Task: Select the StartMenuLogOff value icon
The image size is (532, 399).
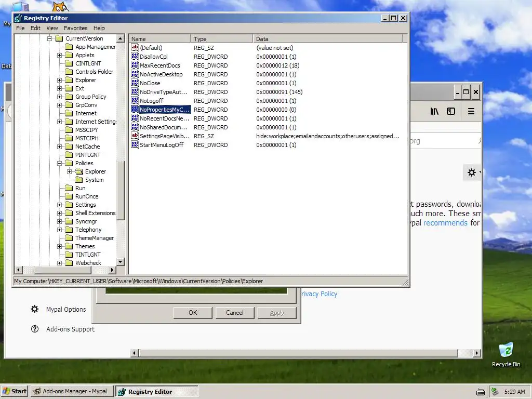Action: [x=135, y=144]
